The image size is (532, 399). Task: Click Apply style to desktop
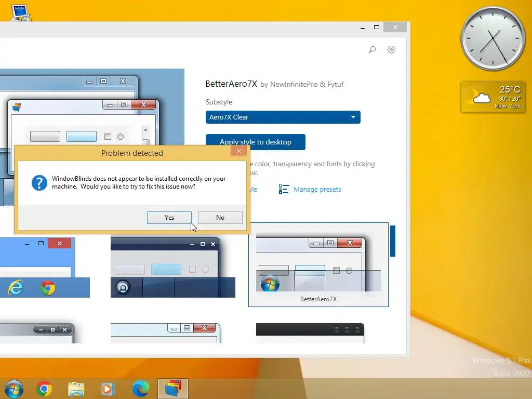pos(256,142)
